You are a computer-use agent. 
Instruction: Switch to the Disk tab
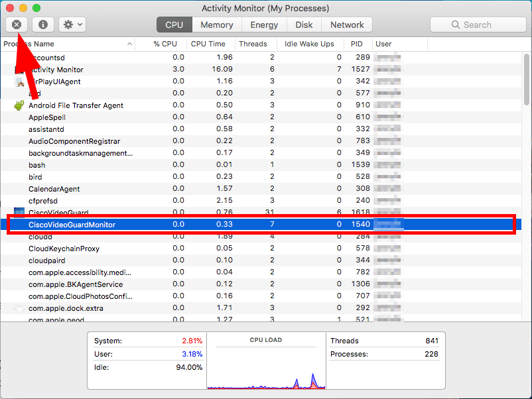click(x=304, y=25)
